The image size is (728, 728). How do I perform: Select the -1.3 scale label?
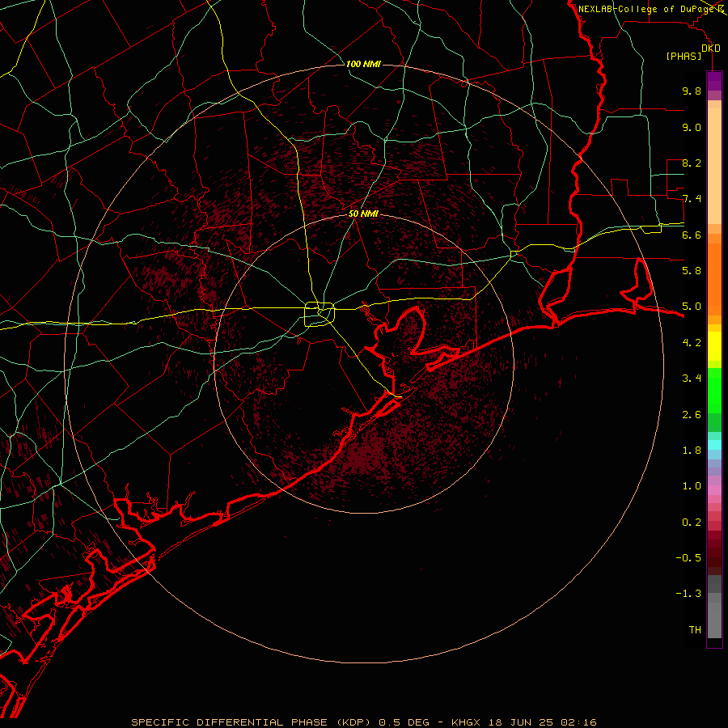pyautogui.click(x=688, y=594)
